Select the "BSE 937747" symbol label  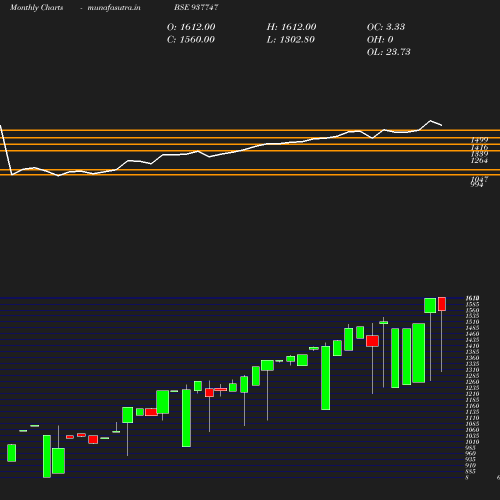[x=196, y=7]
